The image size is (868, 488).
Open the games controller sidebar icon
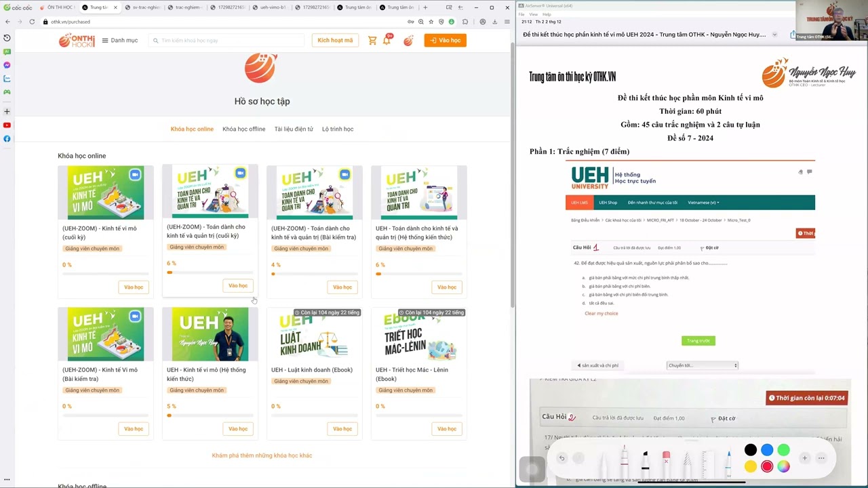tap(7, 92)
